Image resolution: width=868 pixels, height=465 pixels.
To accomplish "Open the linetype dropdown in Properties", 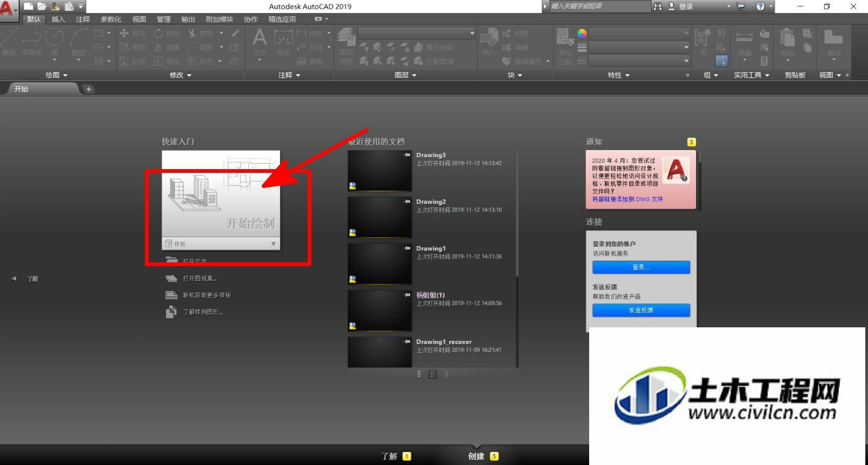I will coord(639,61).
